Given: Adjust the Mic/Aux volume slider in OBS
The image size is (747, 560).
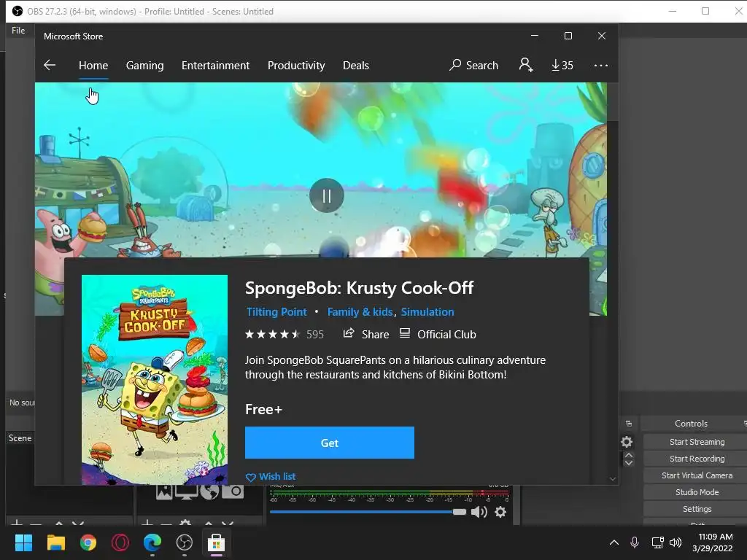Looking at the screenshot, I should coord(368,512).
